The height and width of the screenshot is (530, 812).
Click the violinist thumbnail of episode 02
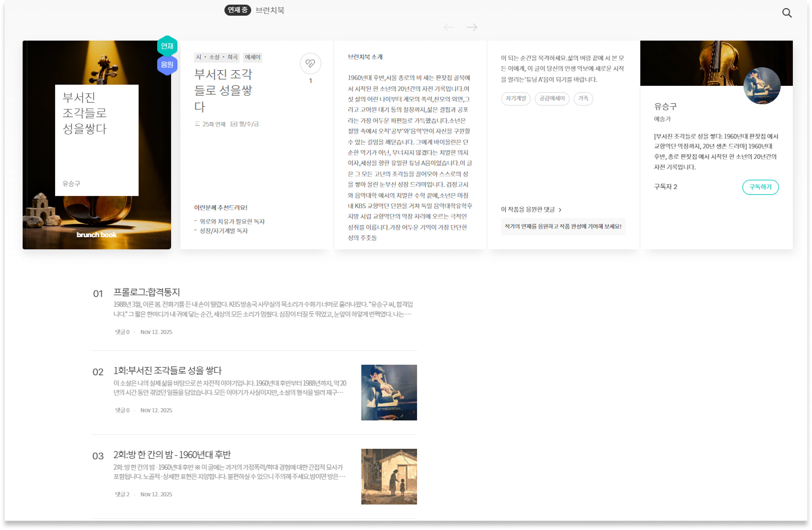tap(389, 393)
